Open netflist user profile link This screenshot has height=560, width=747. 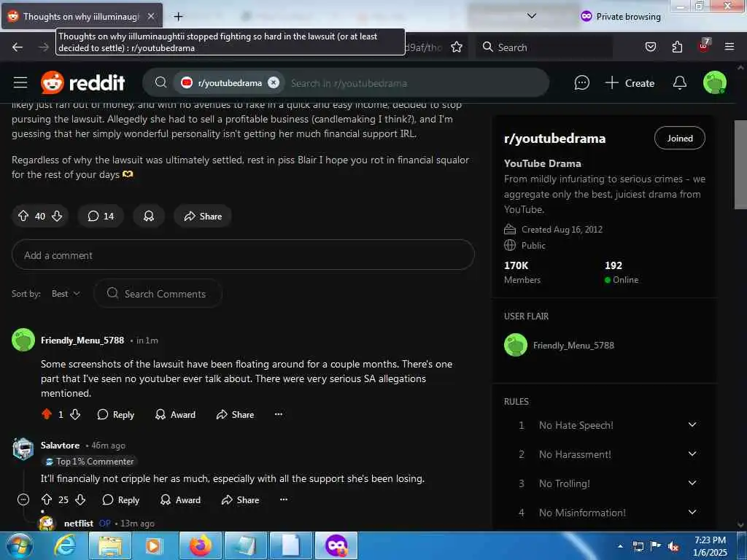pos(79,524)
